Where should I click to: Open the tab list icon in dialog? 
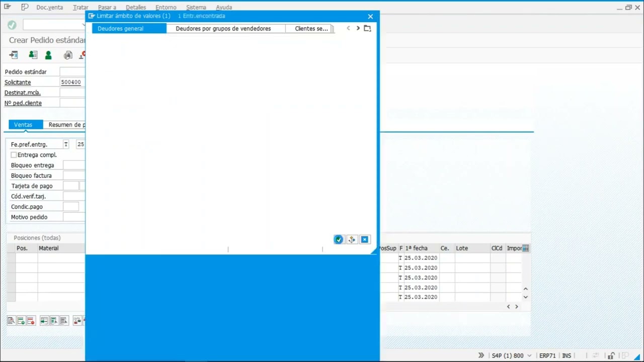(x=367, y=29)
